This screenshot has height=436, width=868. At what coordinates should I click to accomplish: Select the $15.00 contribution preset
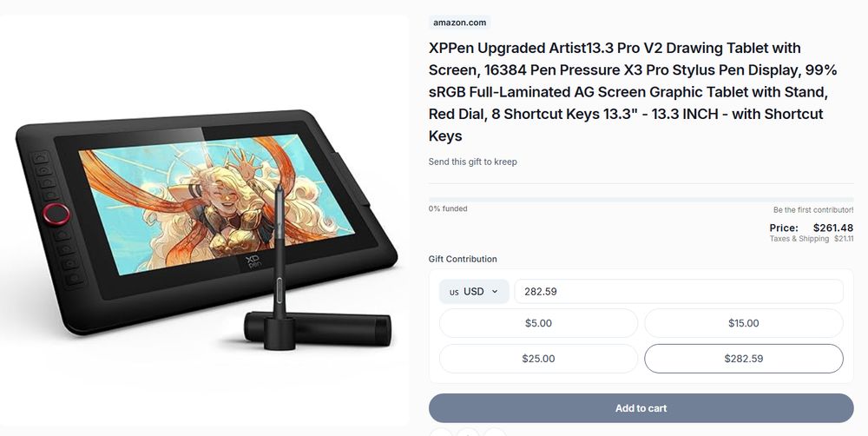click(744, 323)
